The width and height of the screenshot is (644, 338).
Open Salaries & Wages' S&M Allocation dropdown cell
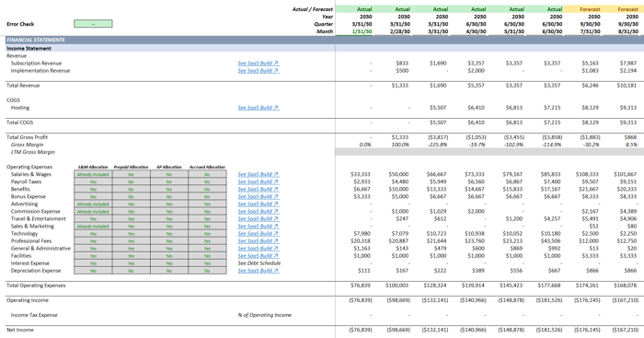pos(93,174)
